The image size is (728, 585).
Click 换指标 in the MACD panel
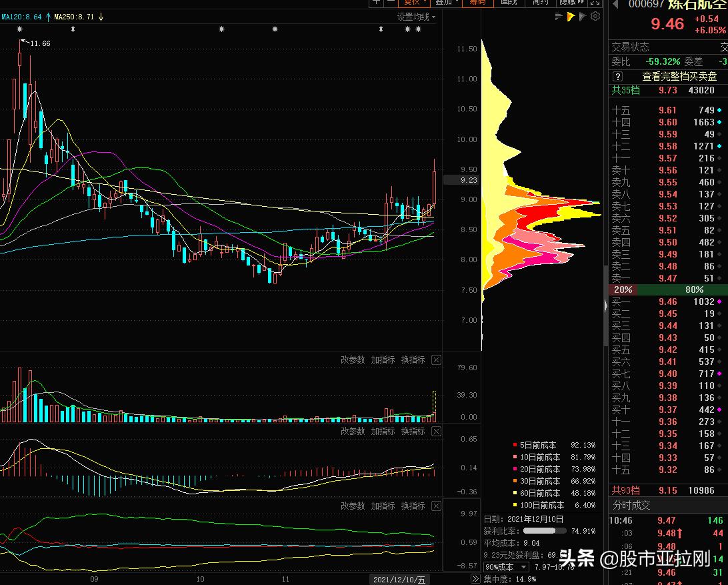click(x=413, y=432)
